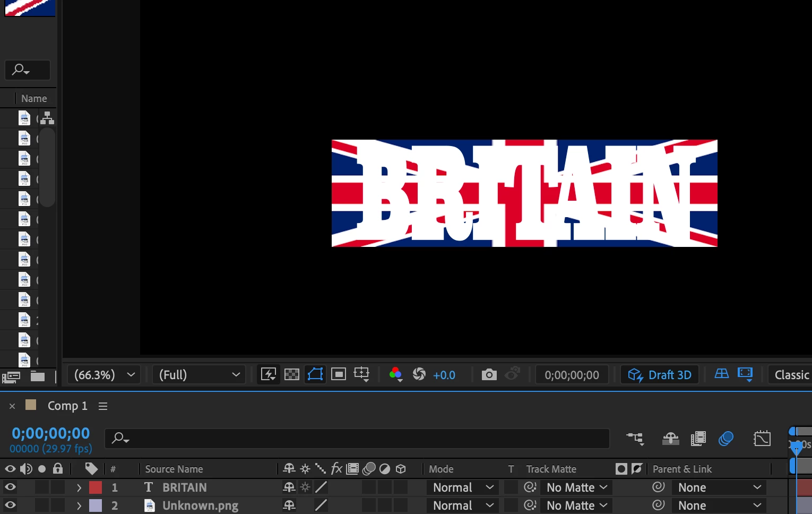Image resolution: width=812 pixels, height=514 pixels.
Task: Toggle hide shy layers in timeline
Action: click(x=671, y=439)
